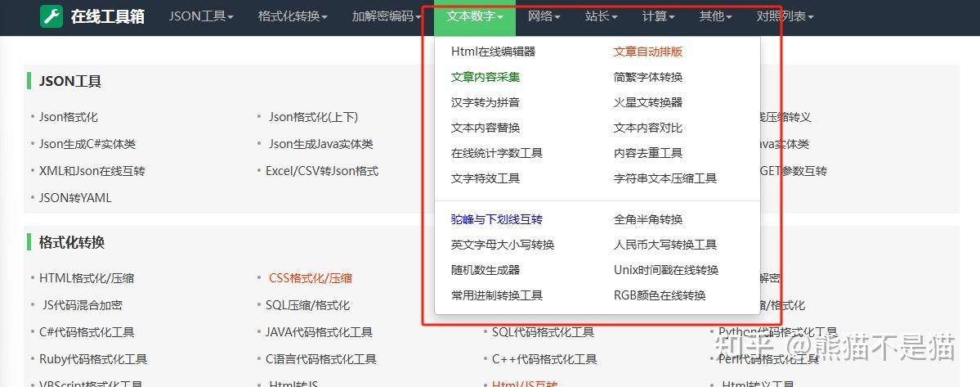Select 字符串文本压缩工具 menu entry
The height and width of the screenshot is (387, 980).
pyautogui.click(x=665, y=178)
